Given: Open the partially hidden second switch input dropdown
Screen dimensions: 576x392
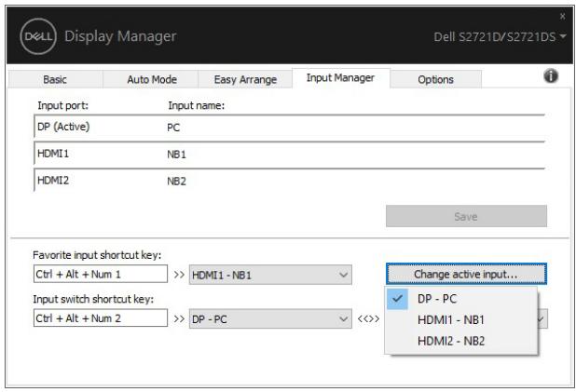Looking at the screenshot, I should (x=542, y=319).
